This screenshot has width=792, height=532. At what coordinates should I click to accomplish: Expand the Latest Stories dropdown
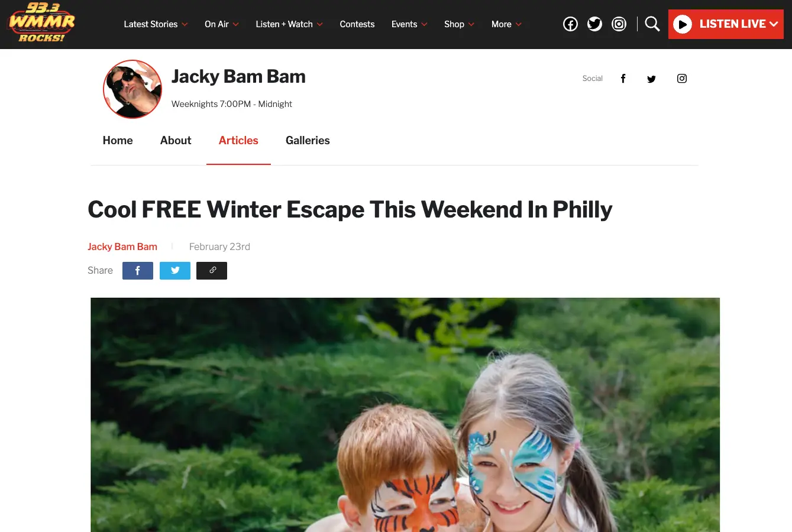156,24
